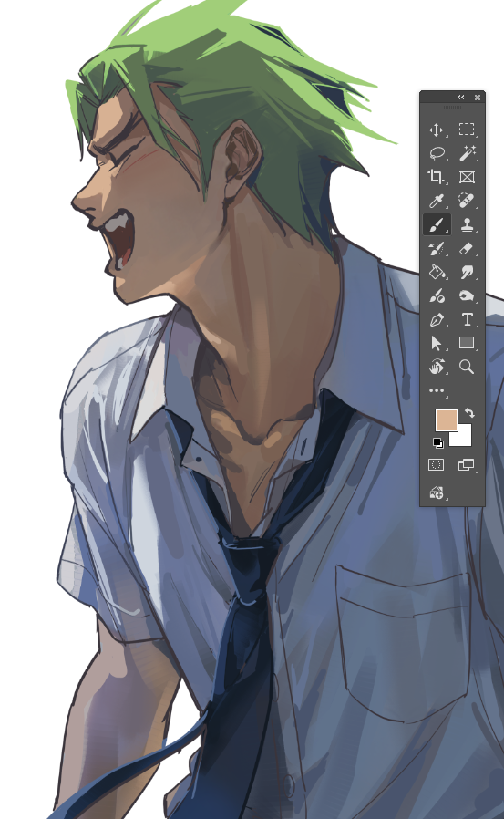This screenshot has height=819, width=504.
Task: Change the screen mode
Action: coord(466,464)
